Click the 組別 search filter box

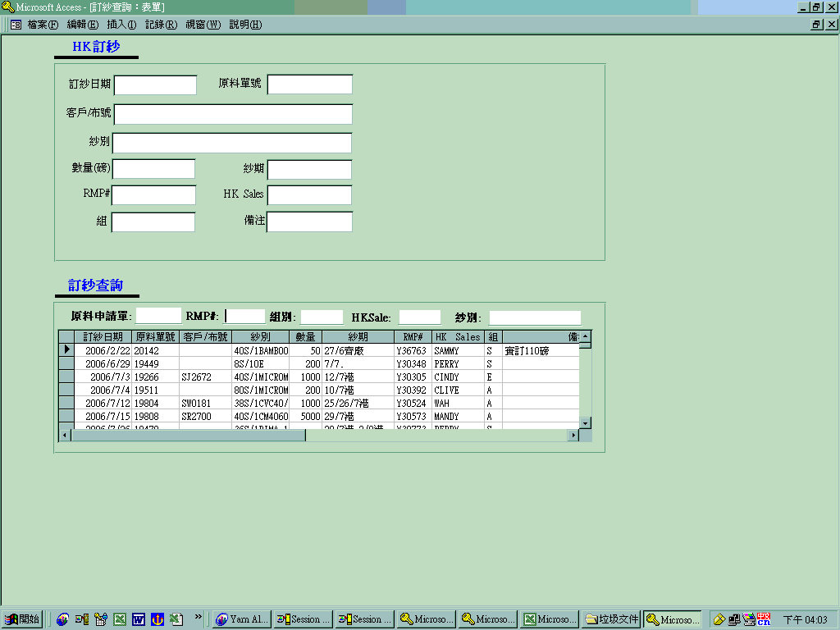tap(322, 317)
